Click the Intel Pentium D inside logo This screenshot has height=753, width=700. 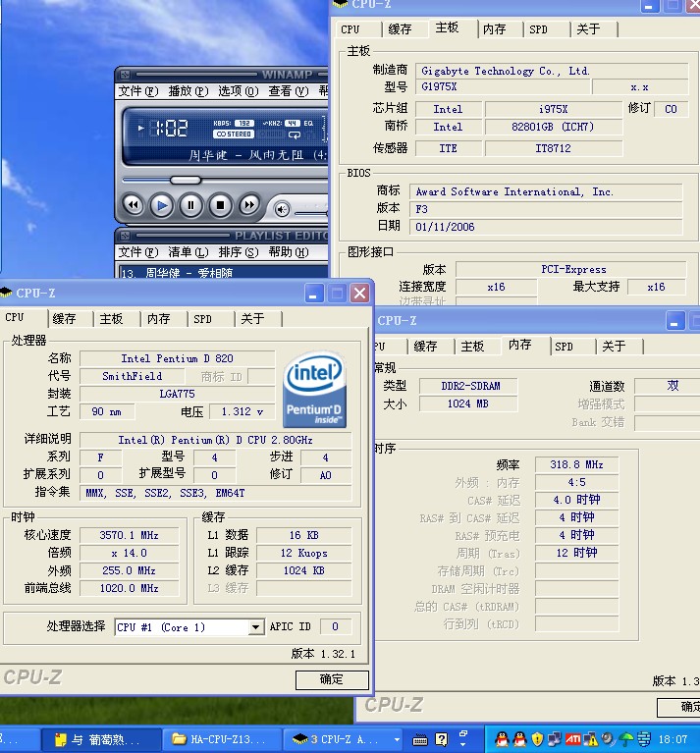click(314, 390)
